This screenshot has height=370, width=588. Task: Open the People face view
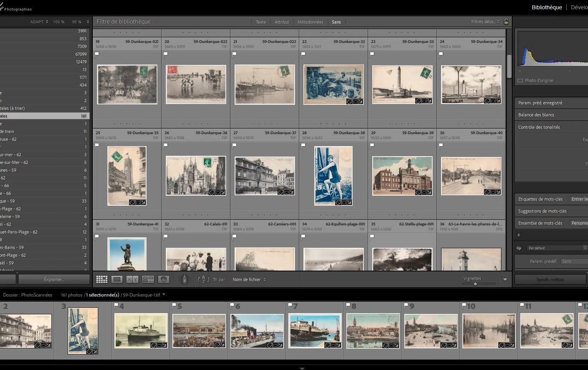tap(164, 279)
